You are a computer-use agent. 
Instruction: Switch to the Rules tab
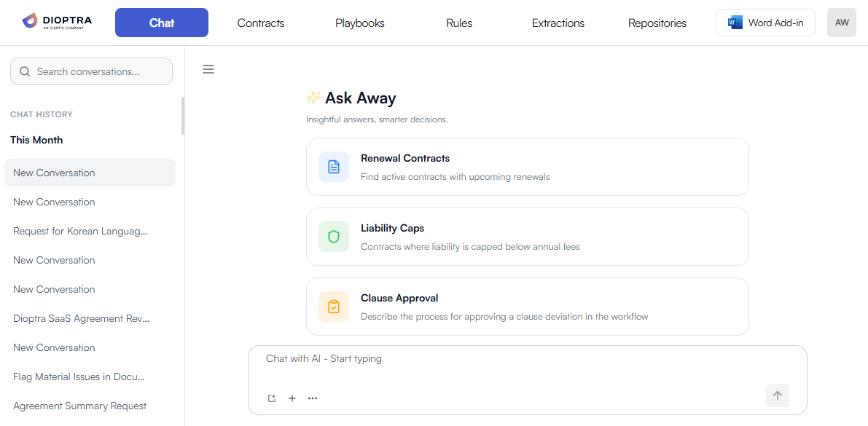459,23
